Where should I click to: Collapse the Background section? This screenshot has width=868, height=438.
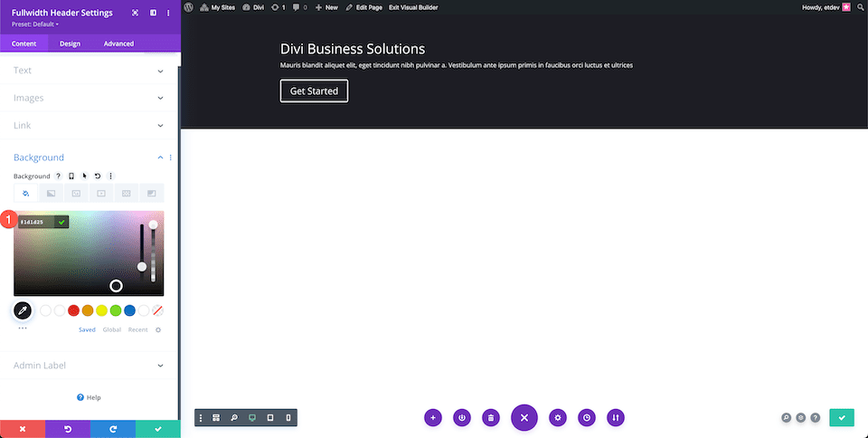click(x=160, y=157)
